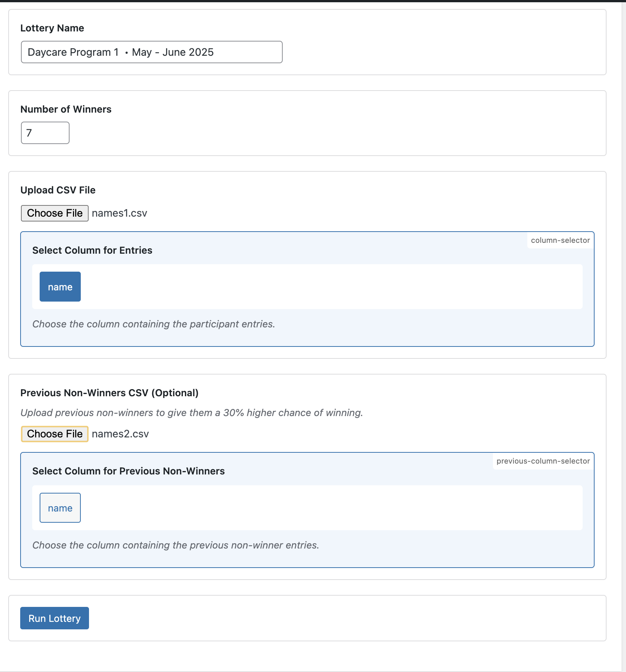Click Select Column for Entries heading
Viewport: 626px width, 672px height.
point(92,250)
